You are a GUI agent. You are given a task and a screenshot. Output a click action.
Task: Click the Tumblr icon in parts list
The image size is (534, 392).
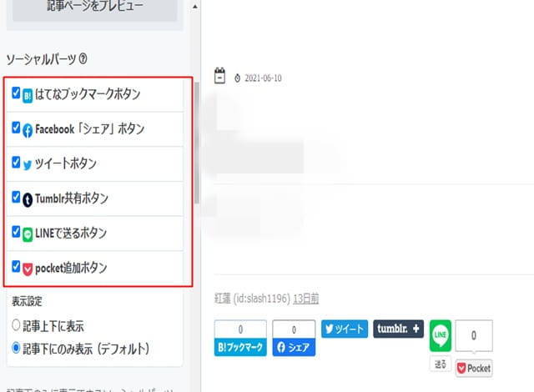[x=28, y=200]
